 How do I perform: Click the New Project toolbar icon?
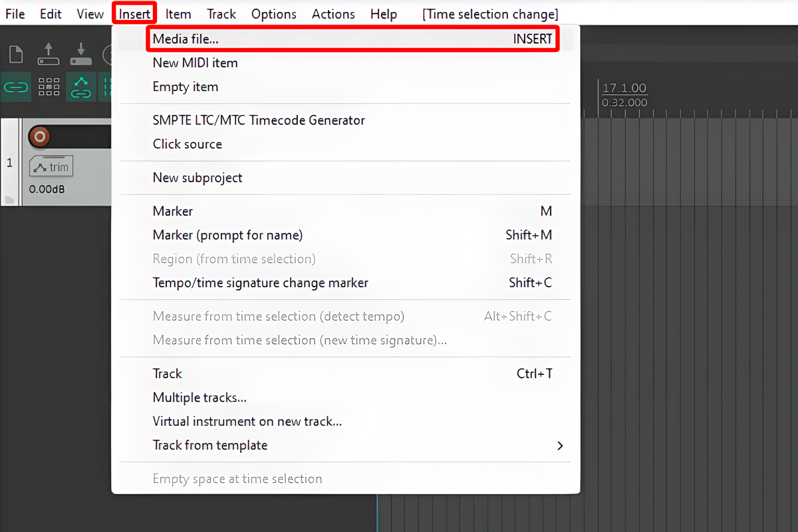(15, 55)
